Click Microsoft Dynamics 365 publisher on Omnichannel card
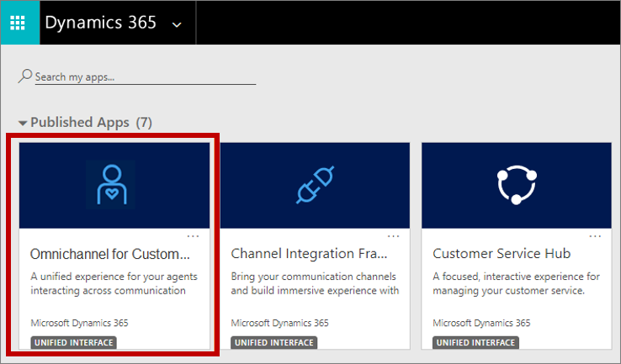Image resolution: width=621 pixels, height=364 pixels. 80,323
